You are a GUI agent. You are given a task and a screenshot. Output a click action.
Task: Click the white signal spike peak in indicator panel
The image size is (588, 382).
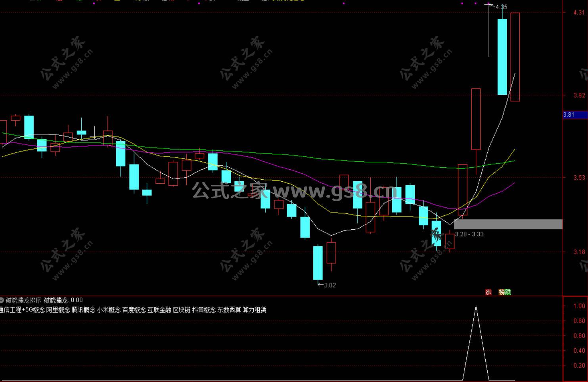point(476,306)
